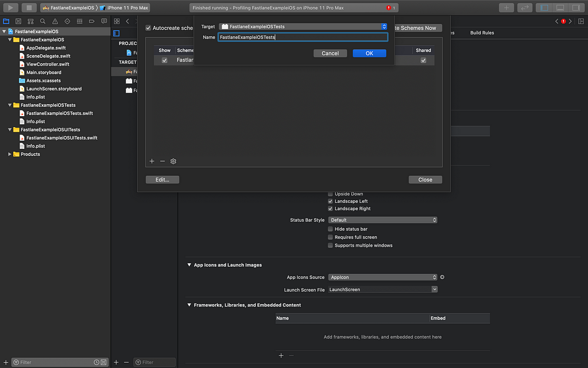Image resolution: width=588 pixels, height=368 pixels.
Task: Open the Breakpoint navigator tab
Action: pos(91,21)
